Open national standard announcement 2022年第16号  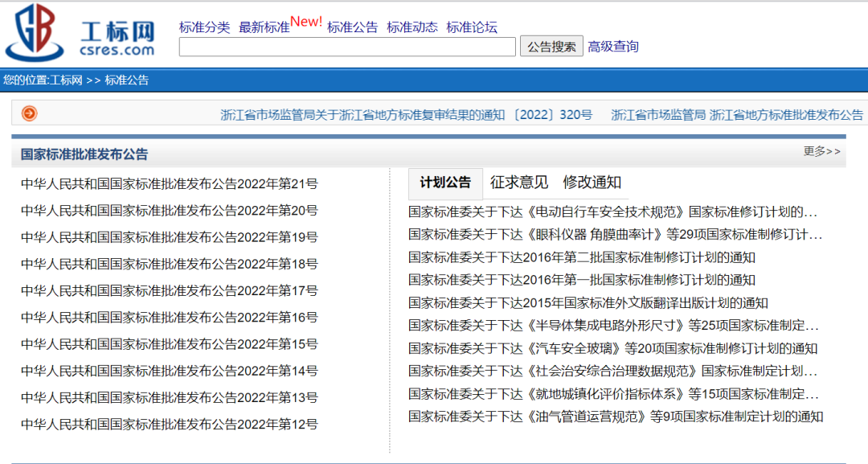pos(170,318)
